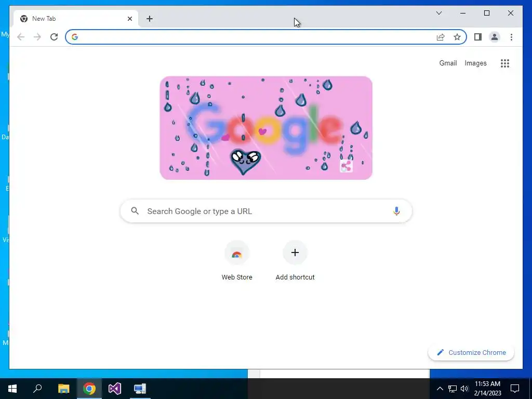
Task: Show hidden system tray icons
Action: click(440, 389)
